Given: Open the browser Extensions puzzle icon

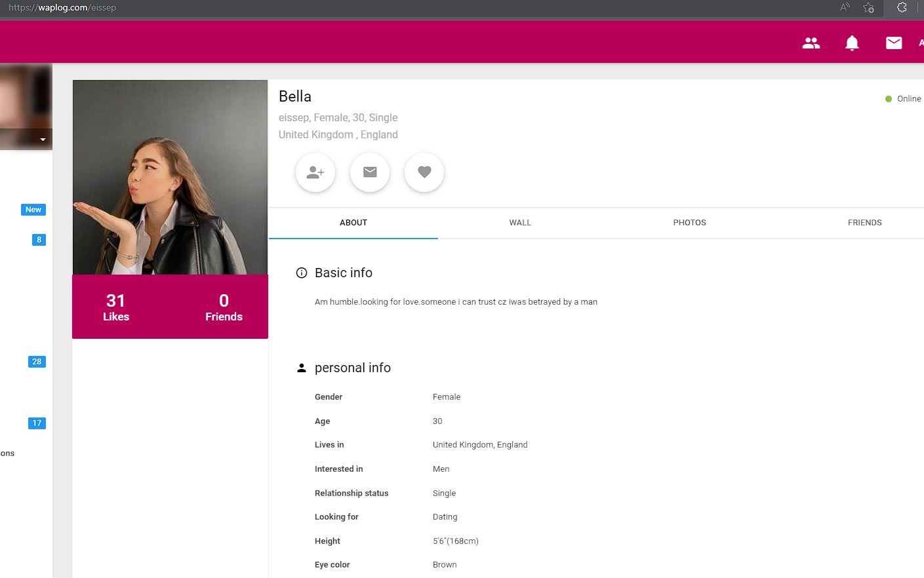Looking at the screenshot, I should coord(902,8).
